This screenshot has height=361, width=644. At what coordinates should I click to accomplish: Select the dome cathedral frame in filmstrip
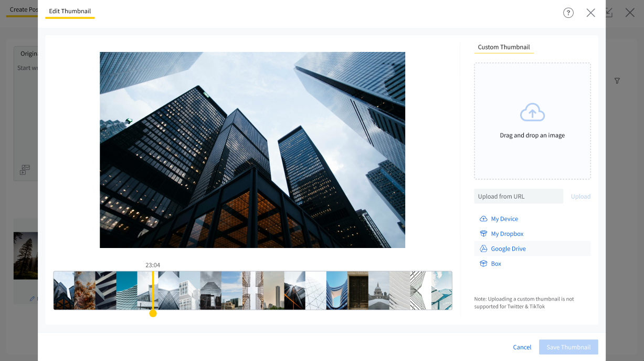[378, 291]
